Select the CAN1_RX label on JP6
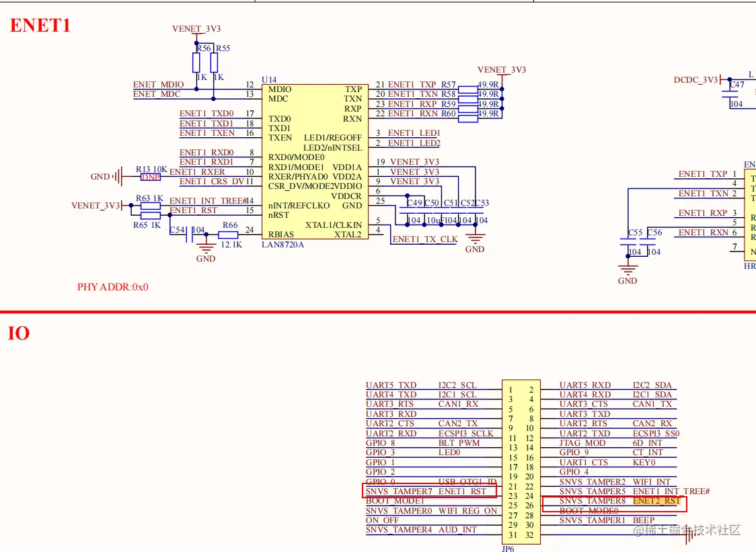This screenshot has height=552, width=756. pos(458,404)
